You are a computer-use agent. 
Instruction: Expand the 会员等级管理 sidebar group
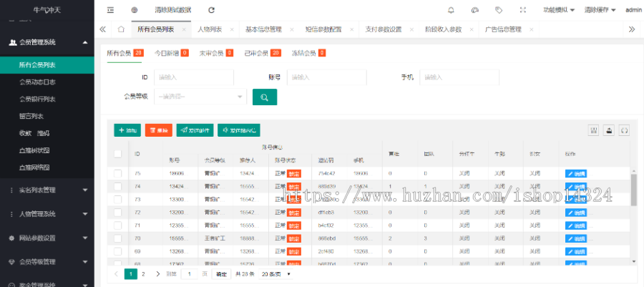click(47, 261)
